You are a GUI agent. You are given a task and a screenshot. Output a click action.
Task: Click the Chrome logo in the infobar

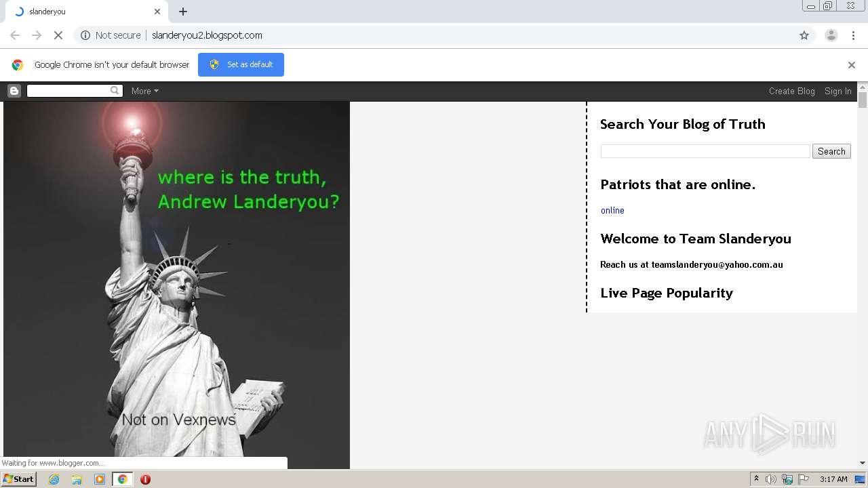[x=18, y=65]
